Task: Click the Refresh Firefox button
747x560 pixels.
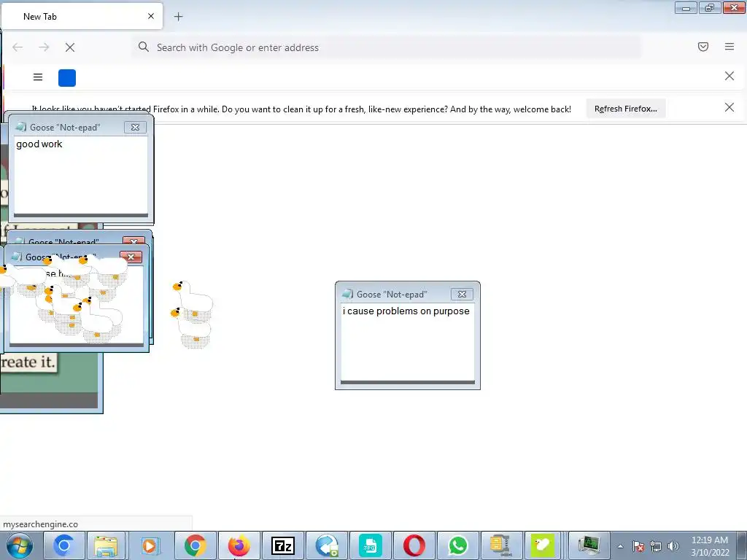Action: [x=625, y=109]
